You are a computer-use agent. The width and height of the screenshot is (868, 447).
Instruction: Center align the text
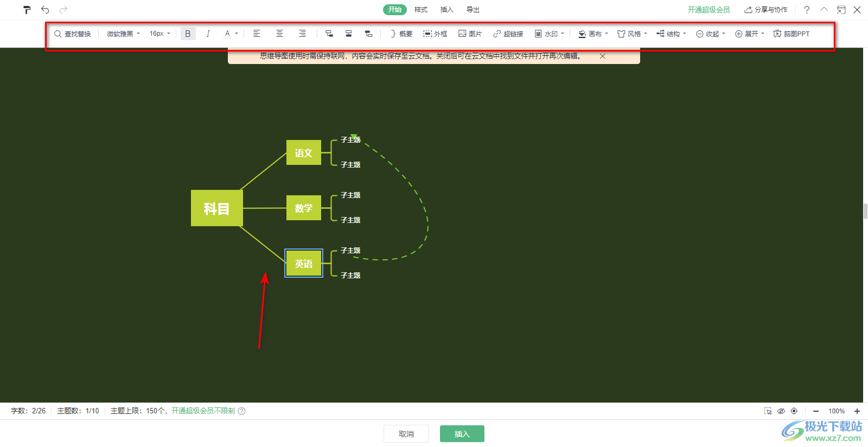pos(279,34)
